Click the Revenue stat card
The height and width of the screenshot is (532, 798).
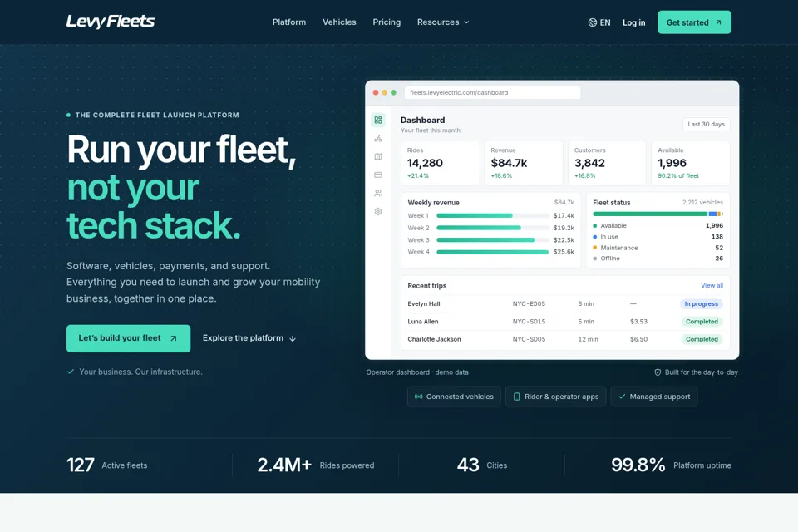pos(524,163)
